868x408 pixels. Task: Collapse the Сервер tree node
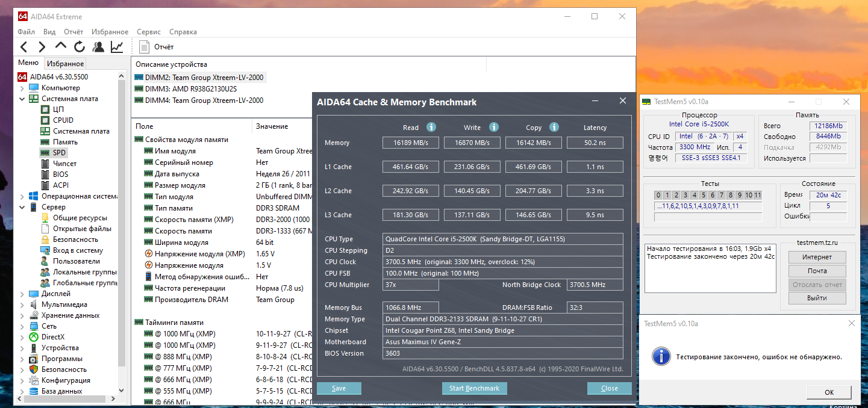22,207
